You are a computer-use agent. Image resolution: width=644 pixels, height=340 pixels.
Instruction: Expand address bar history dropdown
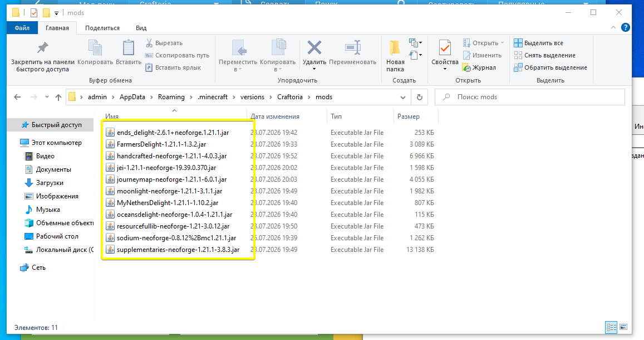pyautogui.click(x=403, y=98)
